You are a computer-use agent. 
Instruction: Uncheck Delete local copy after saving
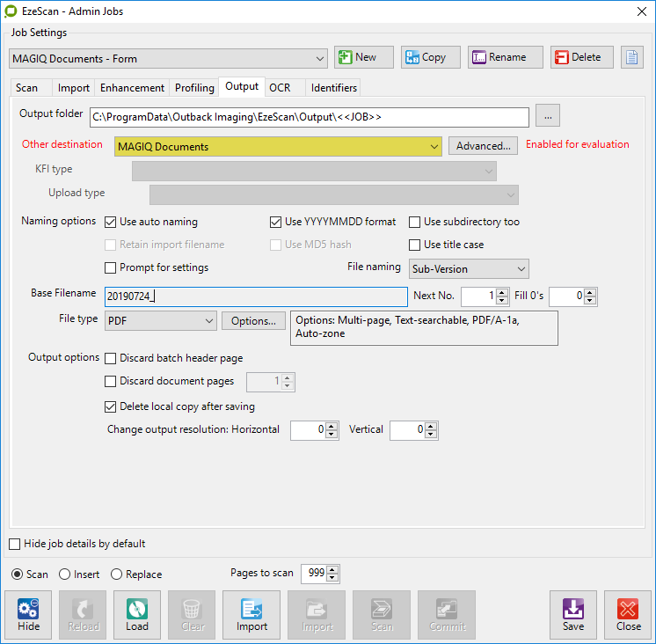tap(111, 406)
